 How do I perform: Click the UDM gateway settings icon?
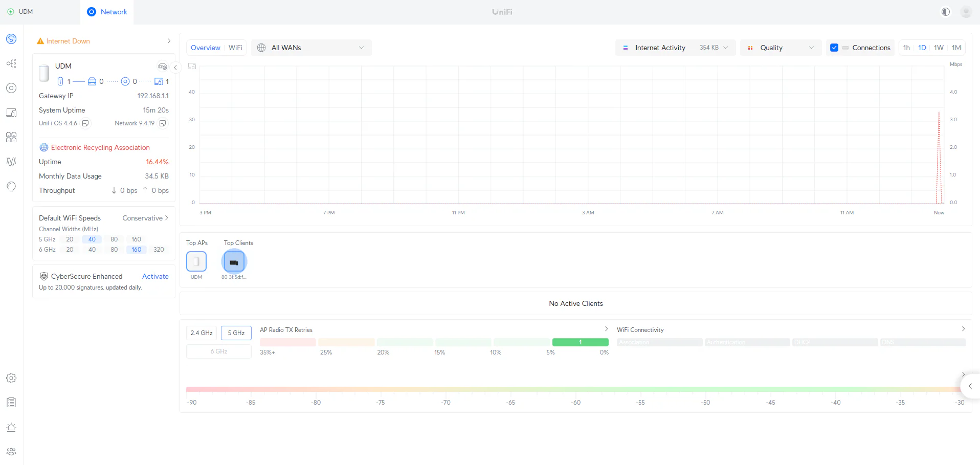(x=163, y=67)
